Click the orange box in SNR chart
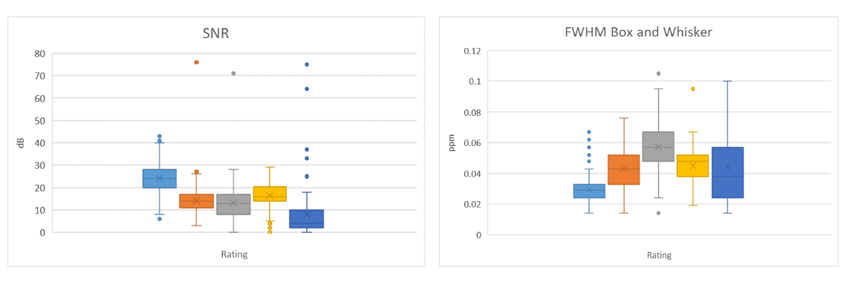The image size is (868, 287). 196,201
